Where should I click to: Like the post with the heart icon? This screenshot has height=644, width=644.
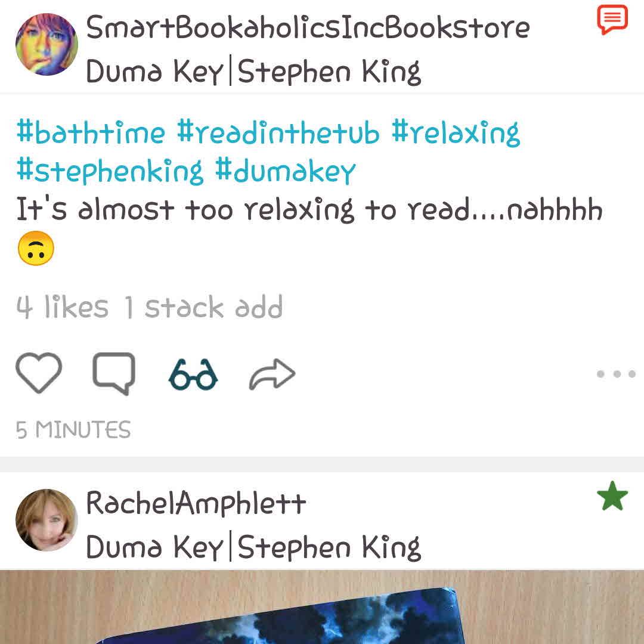pos(39,373)
